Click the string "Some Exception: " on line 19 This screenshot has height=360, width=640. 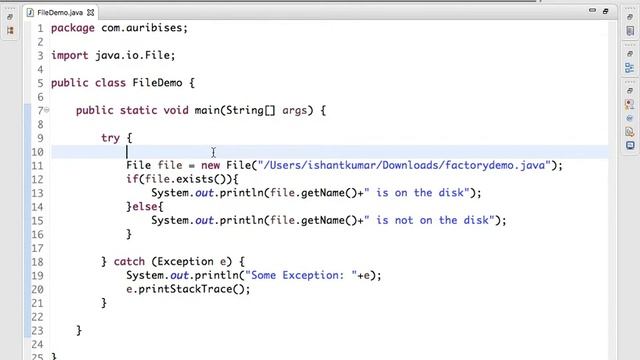301,275
